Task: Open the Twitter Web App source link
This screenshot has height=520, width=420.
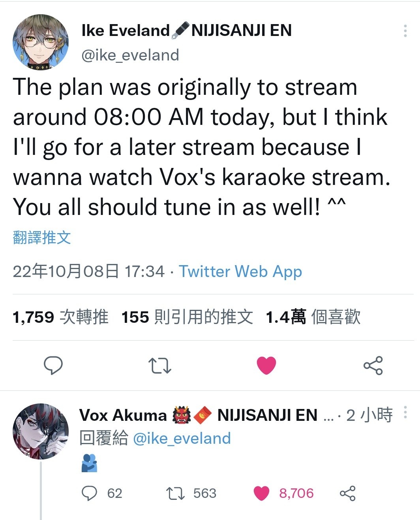Action: [240, 271]
